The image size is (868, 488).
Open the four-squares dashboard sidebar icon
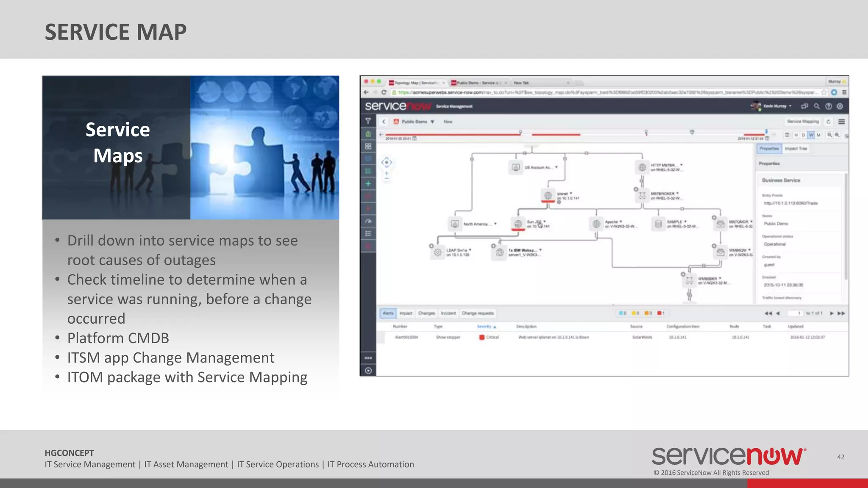pos(368,146)
